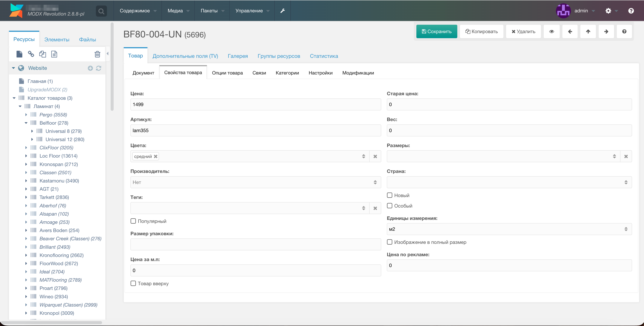The width and height of the screenshot is (644, 326).
Task: Collapse the left resource tree panel
Action: [107, 54]
